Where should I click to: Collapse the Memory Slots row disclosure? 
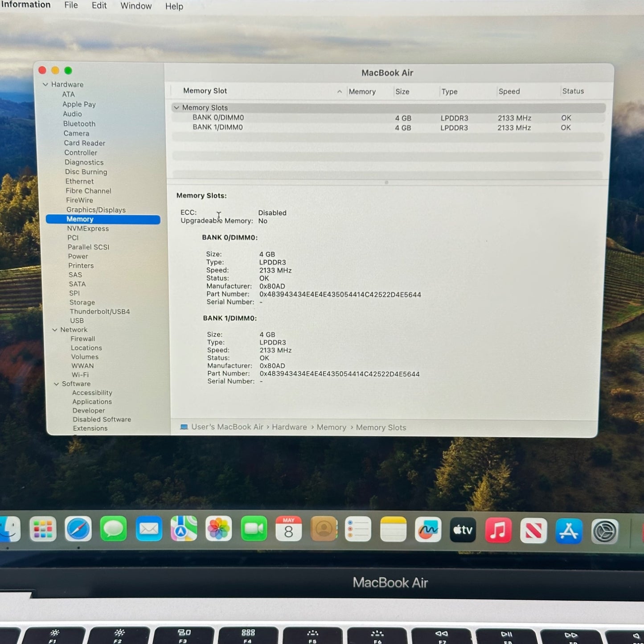pyautogui.click(x=176, y=107)
